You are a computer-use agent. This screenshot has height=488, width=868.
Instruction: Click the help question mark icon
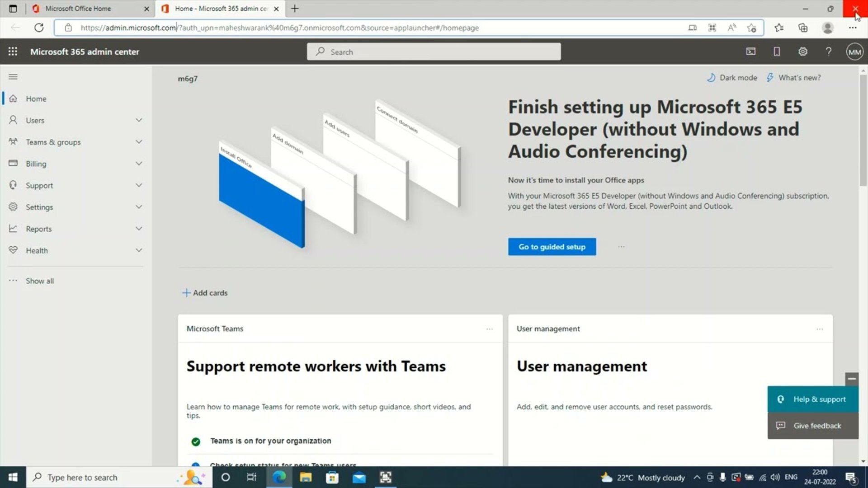pos(828,52)
